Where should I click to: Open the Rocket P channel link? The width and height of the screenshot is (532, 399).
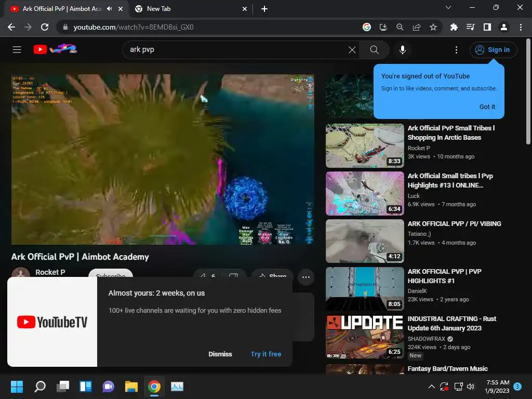[50, 272]
